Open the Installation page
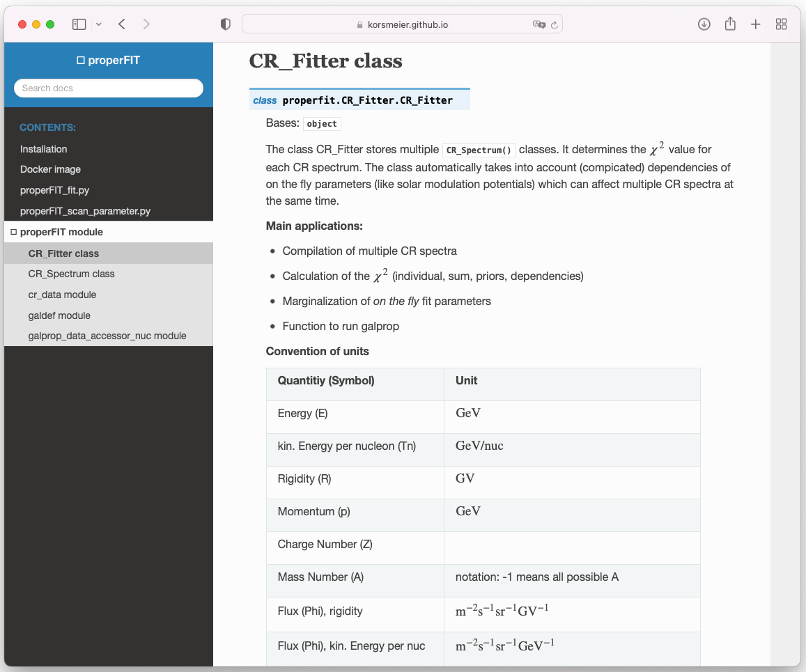 point(44,149)
